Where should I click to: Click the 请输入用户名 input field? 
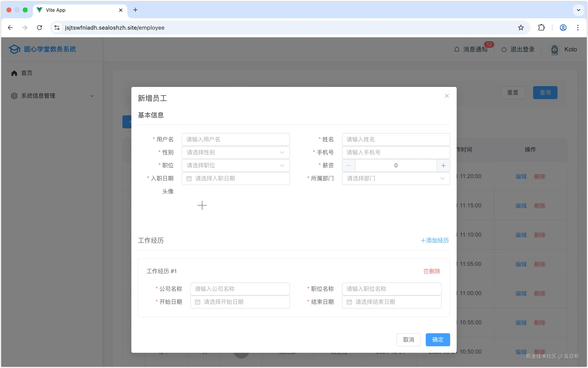coord(236,140)
